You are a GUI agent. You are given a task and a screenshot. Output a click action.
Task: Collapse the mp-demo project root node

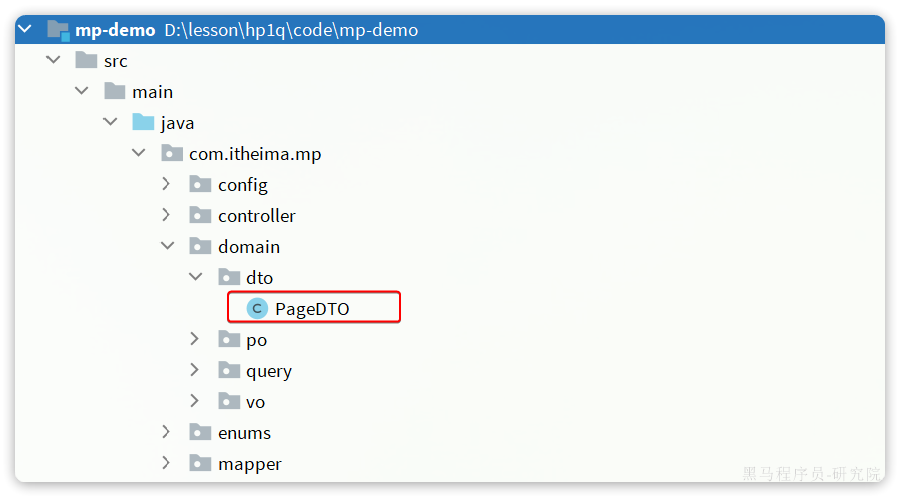26,30
